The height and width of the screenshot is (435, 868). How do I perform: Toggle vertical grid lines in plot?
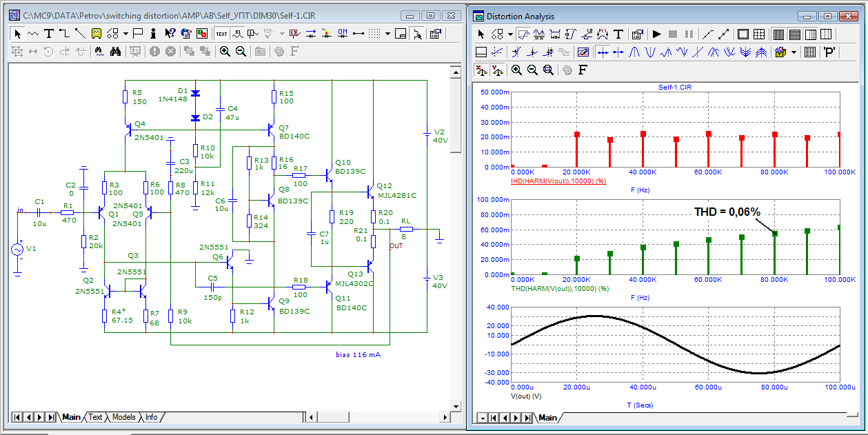coord(777,34)
